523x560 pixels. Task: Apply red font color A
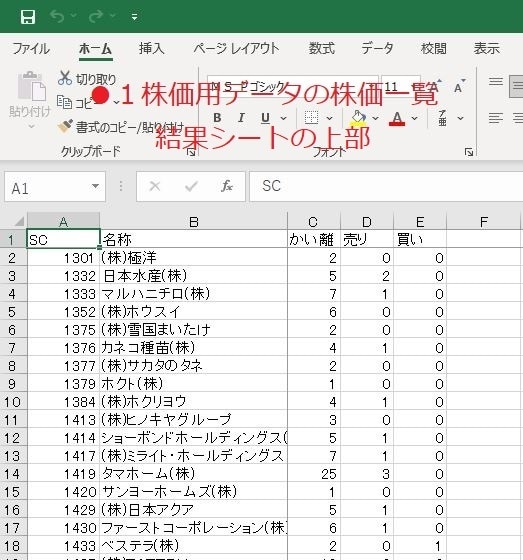click(397, 118)
